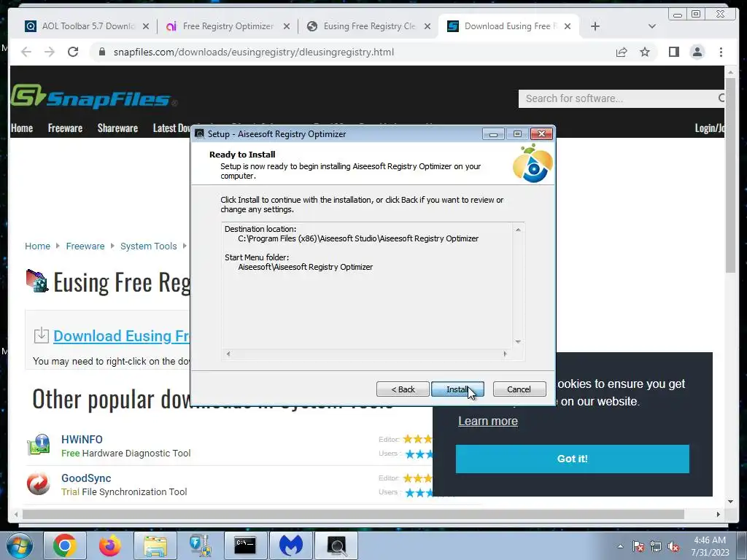
Task: Open Chrome's three-dot menu
Action: (721, 52)
